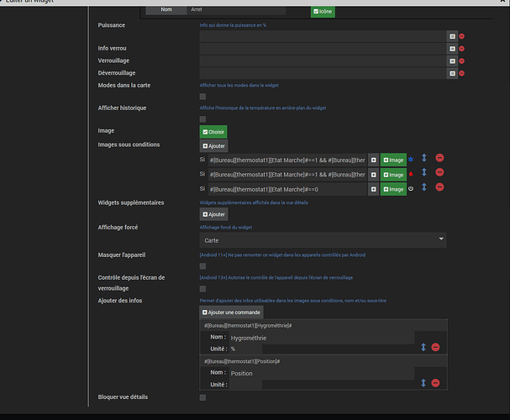
Task: Insert a command into the second condition
Action: tap(373, 174)
